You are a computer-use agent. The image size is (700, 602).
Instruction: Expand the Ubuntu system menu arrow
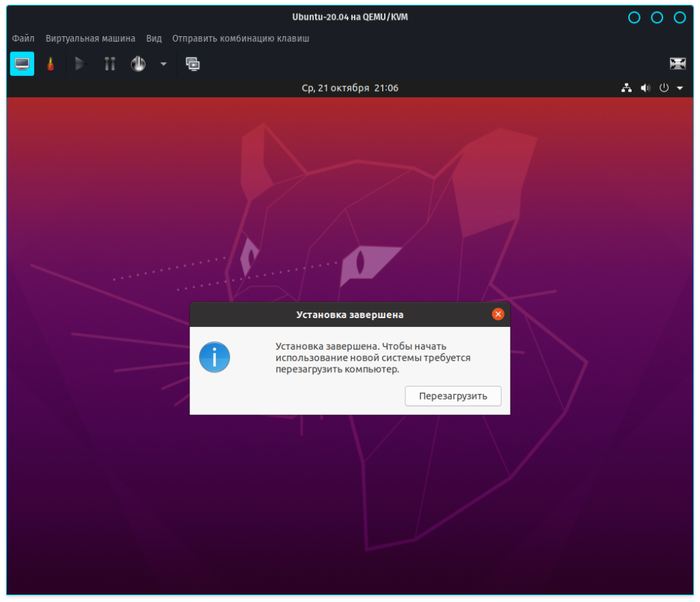pos(679,88)
